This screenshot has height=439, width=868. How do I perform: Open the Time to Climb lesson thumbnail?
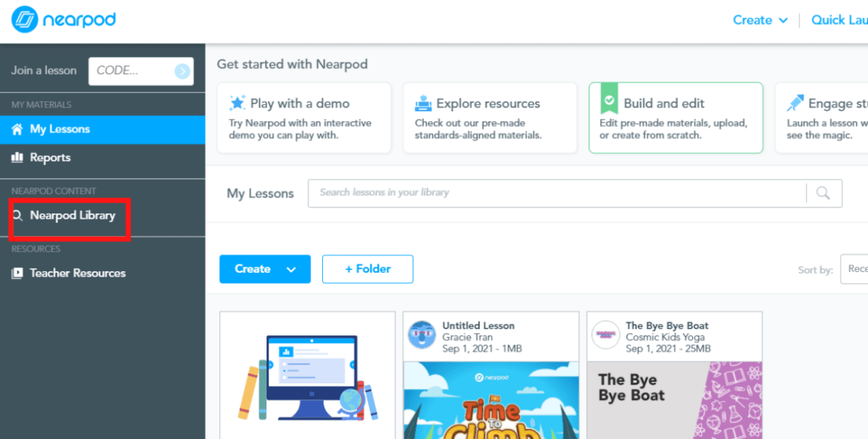(490, 400)
